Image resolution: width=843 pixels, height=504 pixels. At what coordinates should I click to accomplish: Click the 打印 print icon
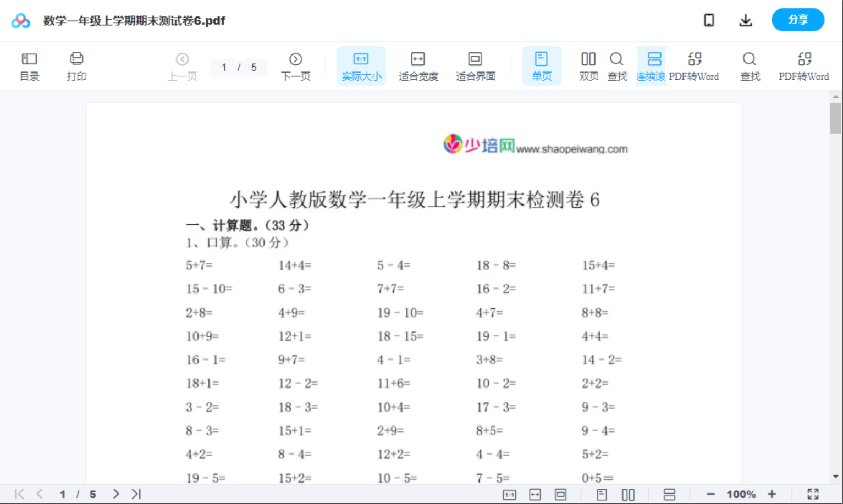click(76, 65)
